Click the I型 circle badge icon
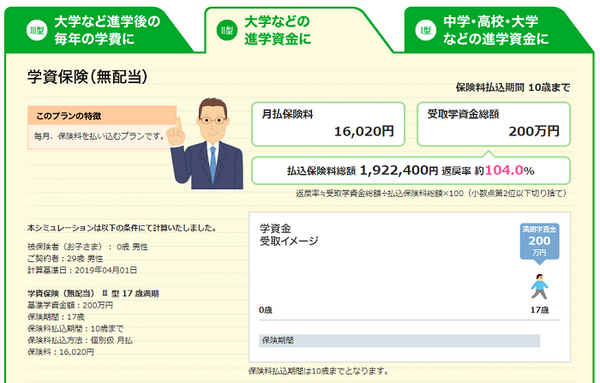 coord(426,30)
